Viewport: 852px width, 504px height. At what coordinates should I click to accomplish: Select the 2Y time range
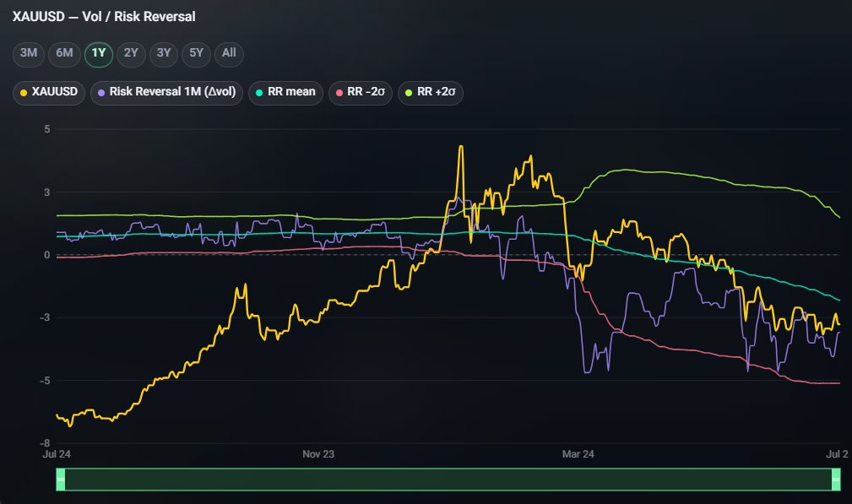(x=131, y=54)
